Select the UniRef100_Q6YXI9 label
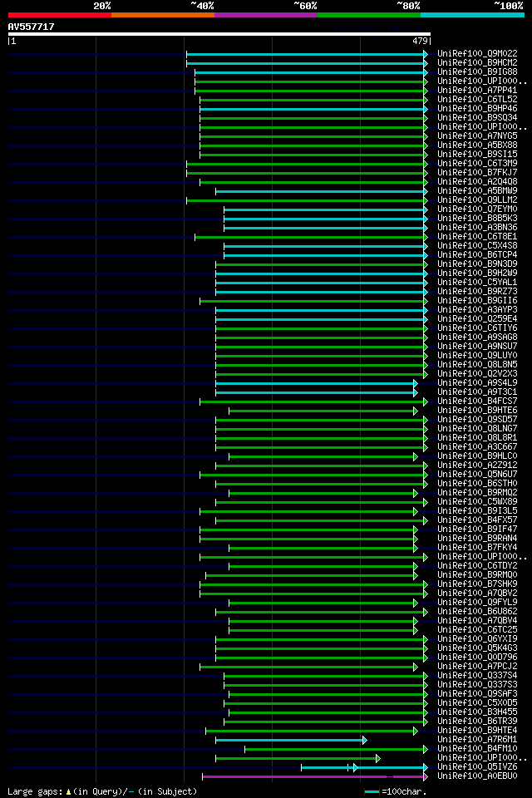This screenshot has width=532, height=798. tap(477, 640)
